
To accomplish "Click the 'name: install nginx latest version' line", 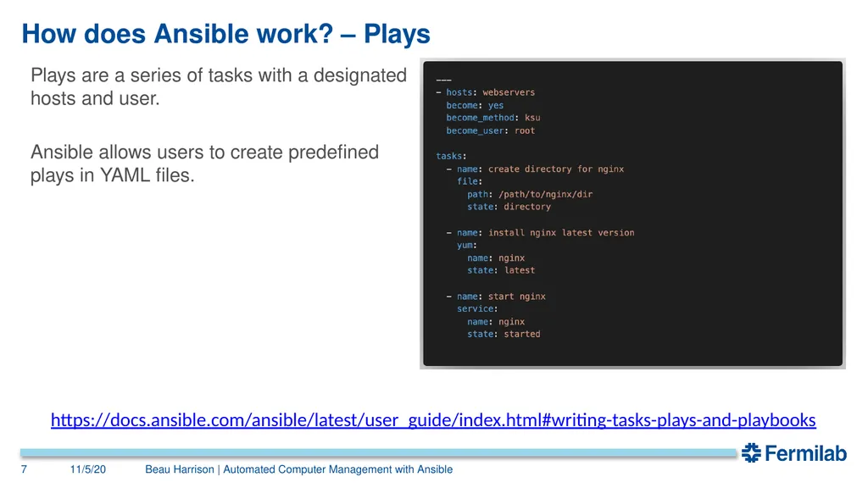I will click(540, 233).
